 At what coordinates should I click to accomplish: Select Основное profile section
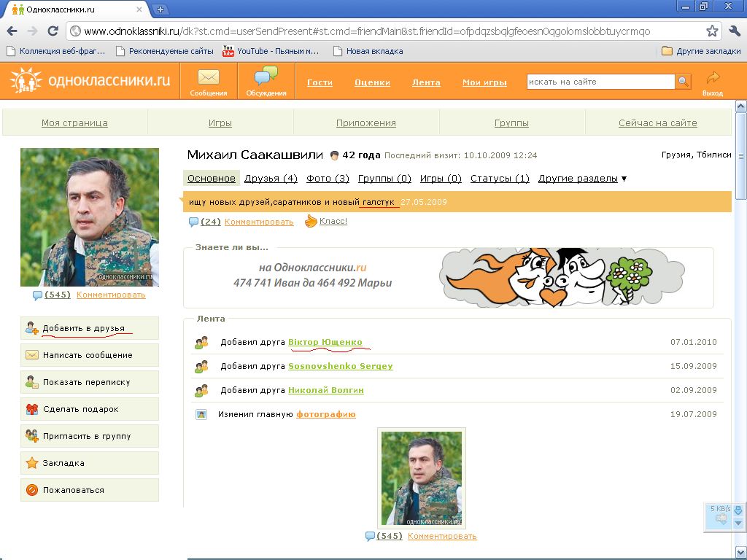click(x=211, y=179)
